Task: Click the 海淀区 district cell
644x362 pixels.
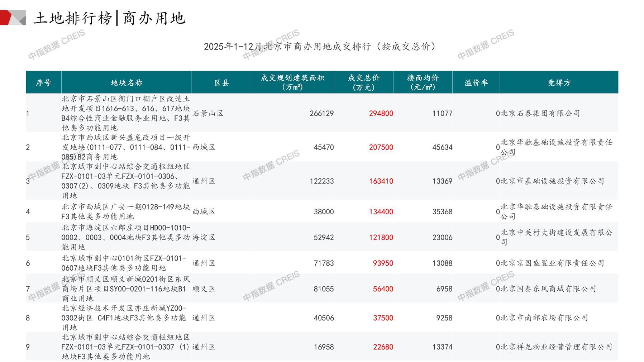Action: [x=204, y=238]
